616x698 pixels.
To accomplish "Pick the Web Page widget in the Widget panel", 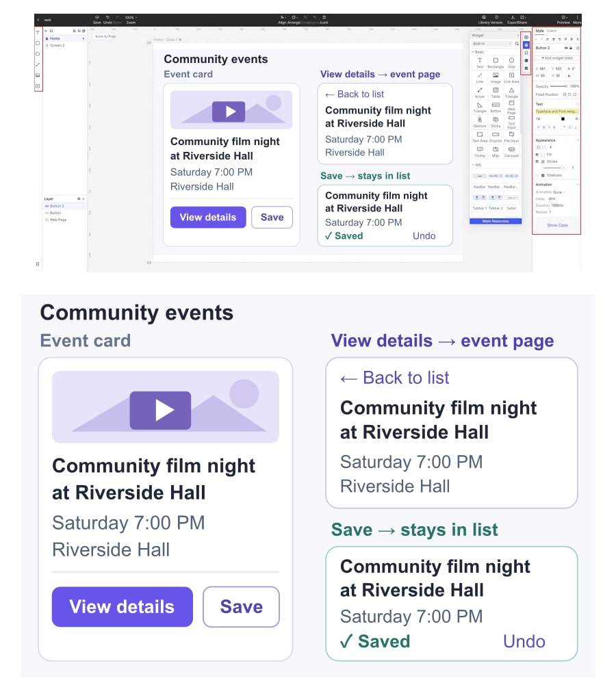I will pyautogui.click(x=511, y=107).
